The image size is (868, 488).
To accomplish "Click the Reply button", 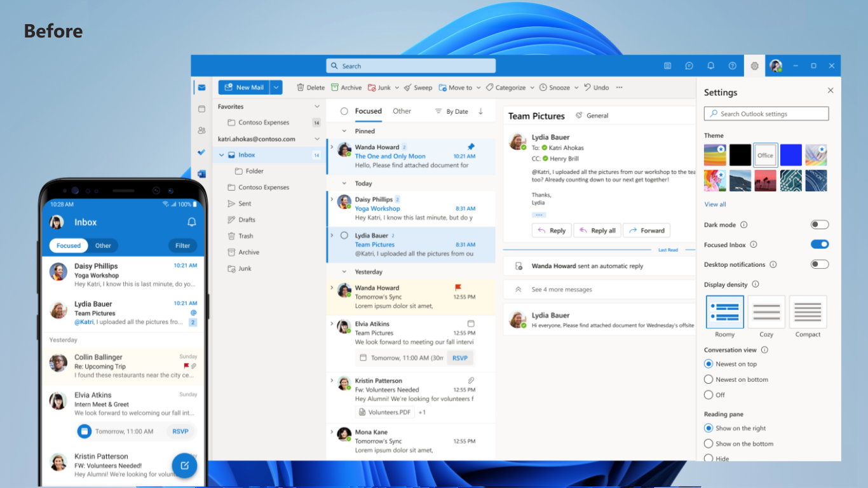I will [x=552, y=231].
